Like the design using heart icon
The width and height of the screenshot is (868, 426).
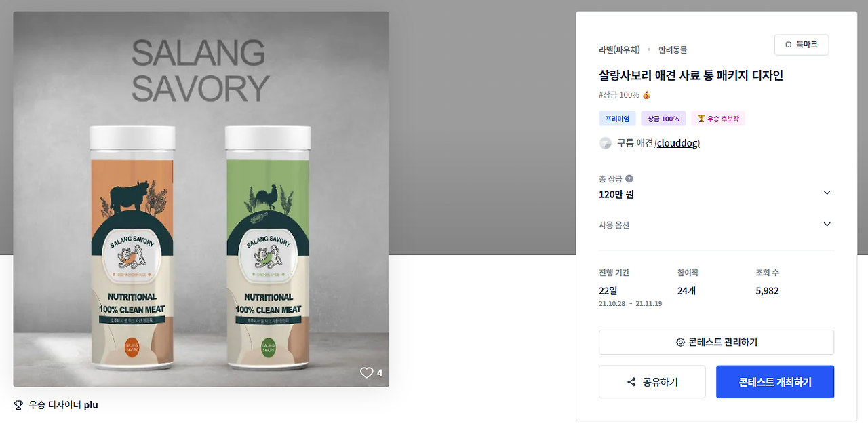[367, 372]
